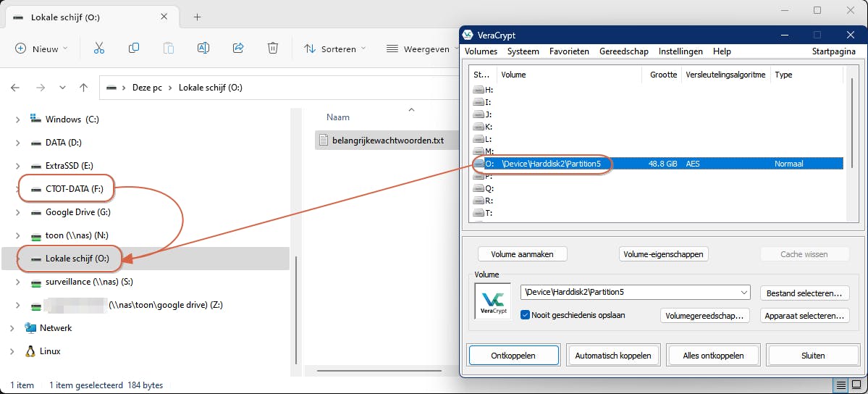This screenshot has width=868, height=394.
Task: Go up one folder level in Explorer
Action: click(83, 88)
